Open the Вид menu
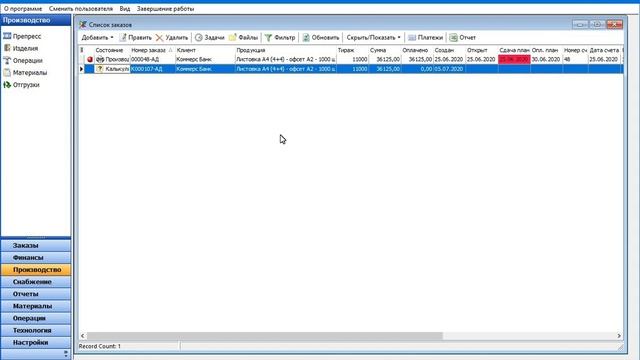The width and height of the screenshot is (640, 360). tap(125, 9)
